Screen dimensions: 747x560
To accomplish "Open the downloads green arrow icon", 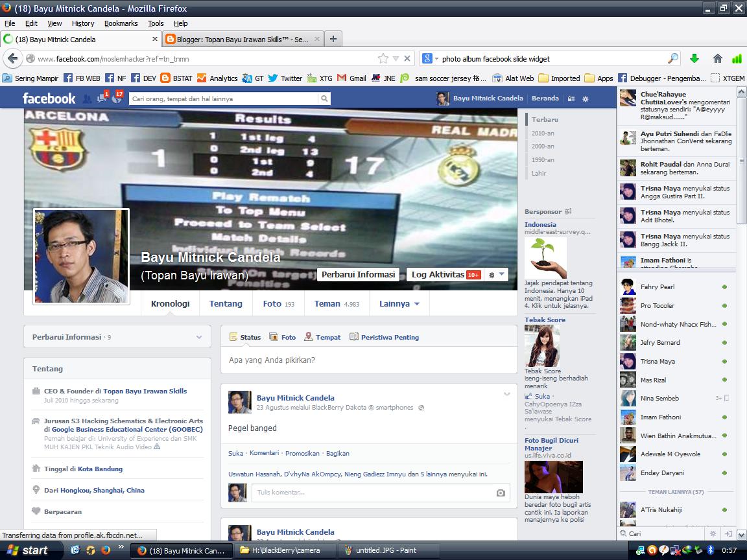I will [694, 58].
